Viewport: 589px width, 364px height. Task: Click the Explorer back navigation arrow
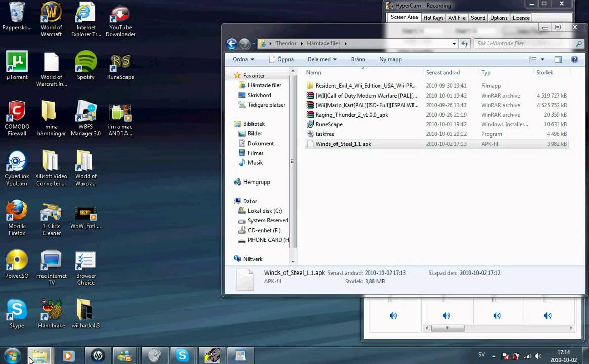[x=232, y=44]
